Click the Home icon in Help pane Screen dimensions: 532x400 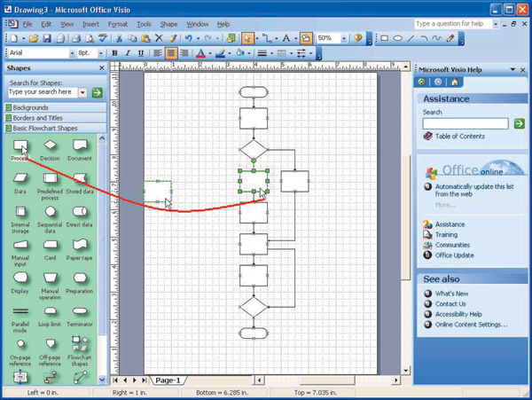point(455,82)
